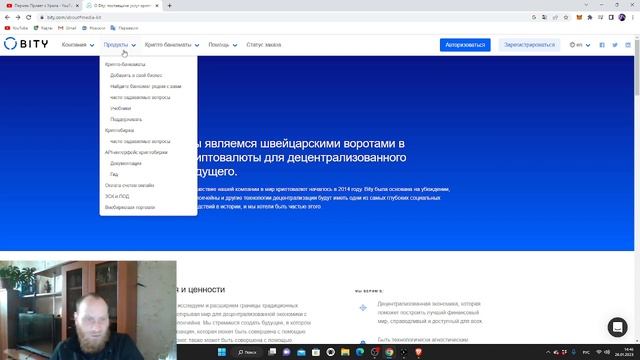The width and height of the screenshot is (640, 360).
Task: Launch Microsoft Edge from the taskbar
Action: point(360,352)
